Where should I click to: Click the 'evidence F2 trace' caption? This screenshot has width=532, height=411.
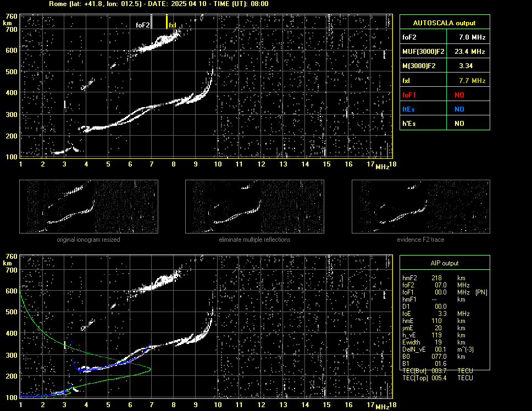420,240
